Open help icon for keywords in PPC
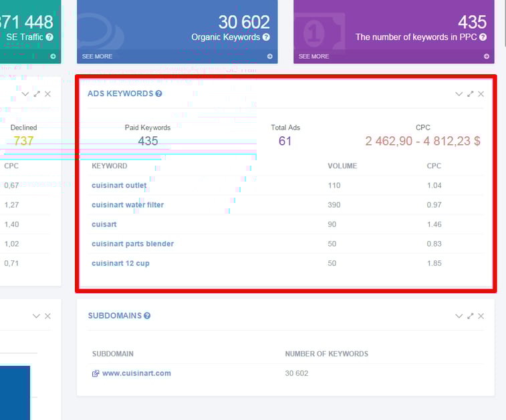506x420 pixels. pos(483,37)
